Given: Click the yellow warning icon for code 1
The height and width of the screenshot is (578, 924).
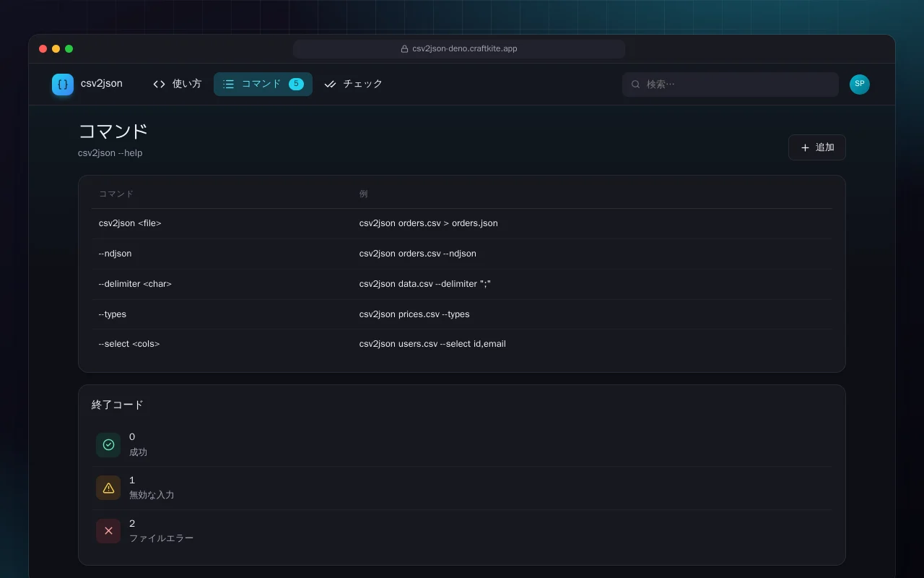Looking at the screenshot, I should pos(108,488).
